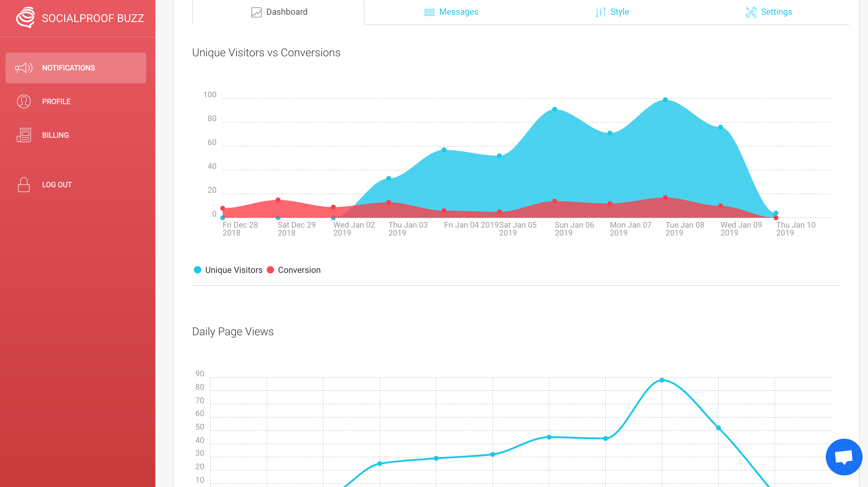Click the Style sliders icon
868x487 pixels.
point(600,12)
